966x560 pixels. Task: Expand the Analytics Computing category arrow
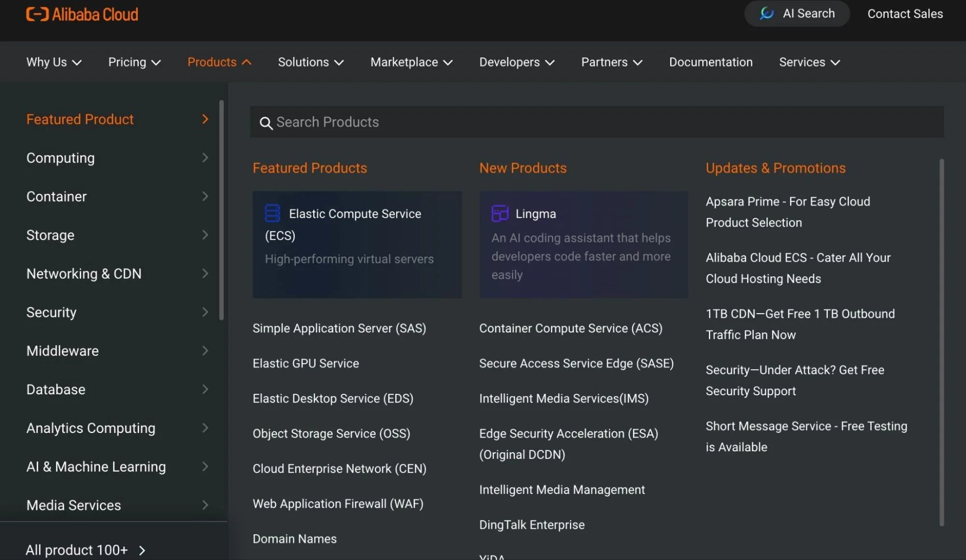(x=205, y=428)
